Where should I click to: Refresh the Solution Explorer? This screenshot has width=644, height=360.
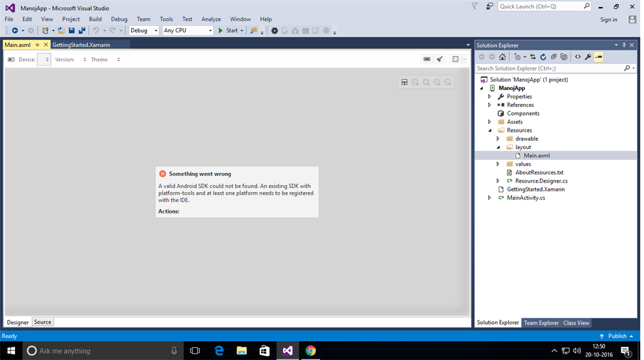pyautogui.click(x=543, y=57)
